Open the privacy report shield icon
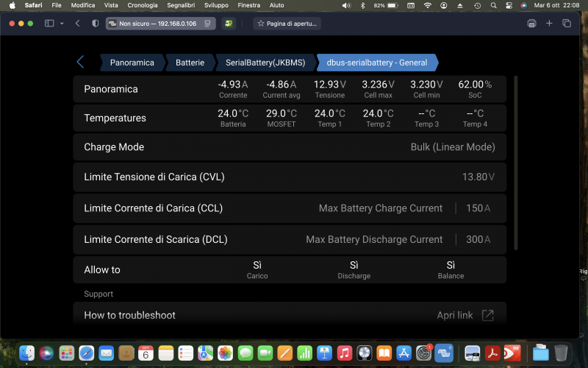Image resolution: width=588 pixels, height=368 pixels. (96, 24)
